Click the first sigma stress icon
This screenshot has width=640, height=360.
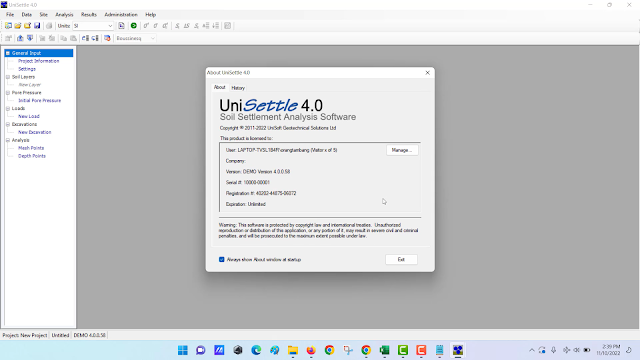pyautogui.click(x=146, y=26)
